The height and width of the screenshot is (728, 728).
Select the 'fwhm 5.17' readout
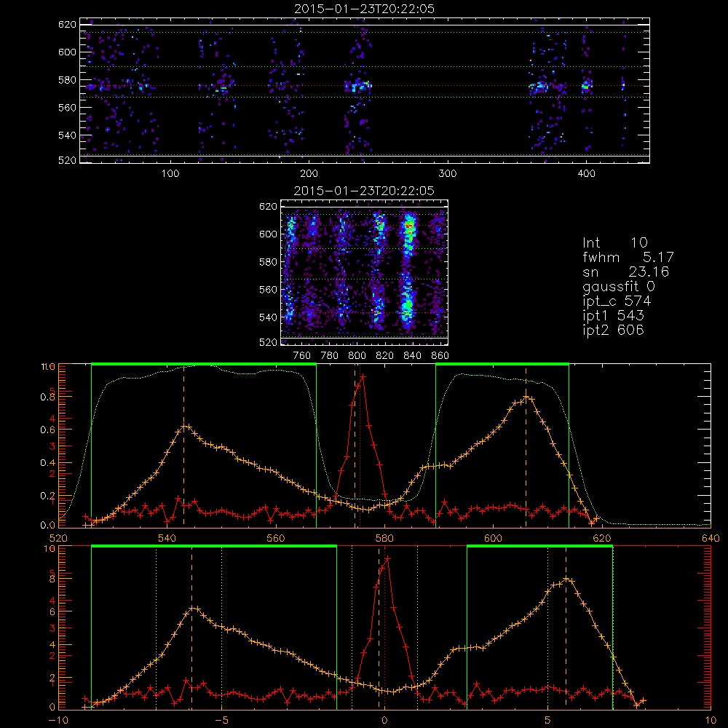point(628,257)
